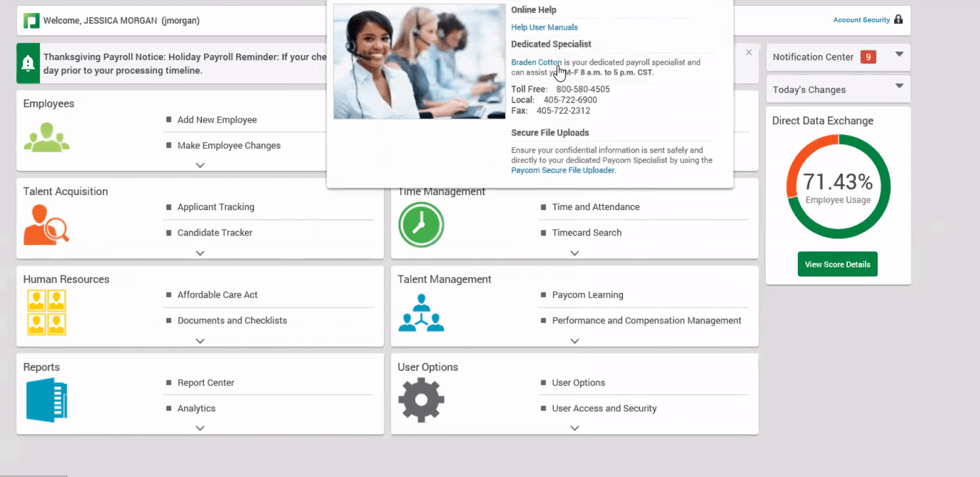Select Paycom Secure File Uploader link
This screenshot has width=980, height=477.
click(x=563, y=169)
